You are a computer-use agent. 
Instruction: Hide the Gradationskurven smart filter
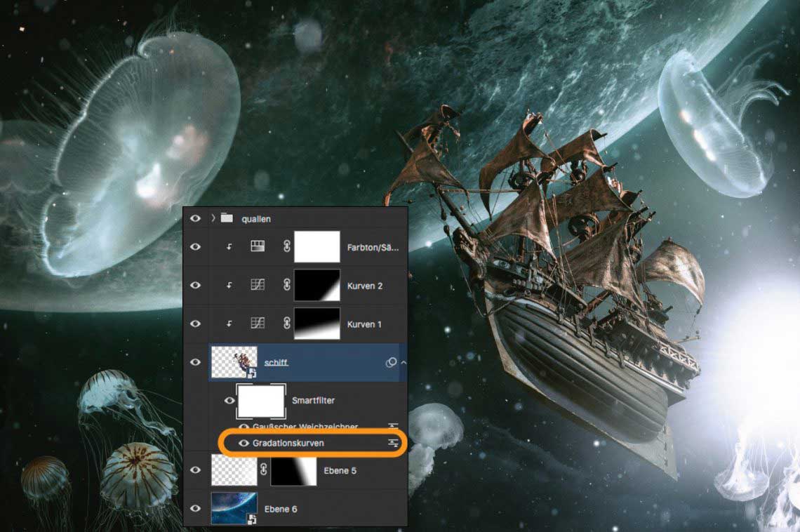coord(244,443)
